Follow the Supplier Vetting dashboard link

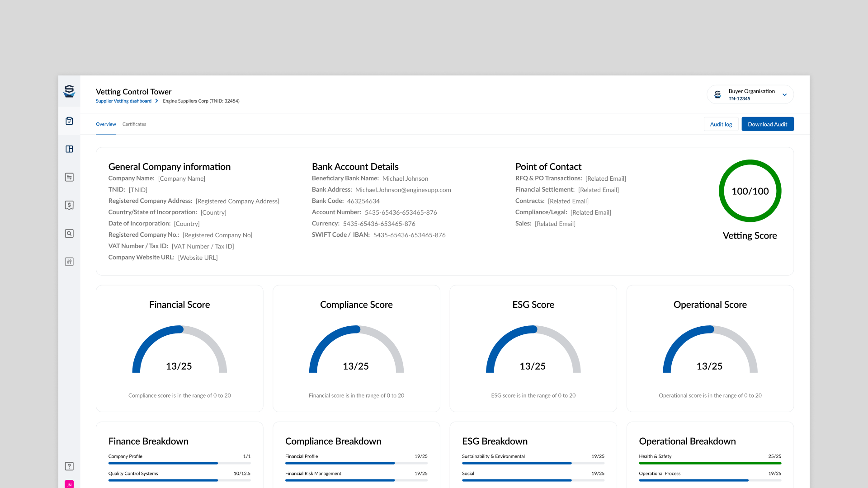[123, 101]
